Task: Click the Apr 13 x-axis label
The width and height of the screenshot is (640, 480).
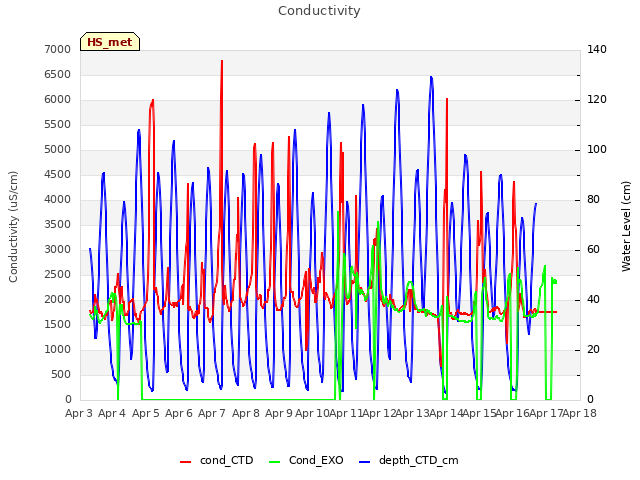Action: [x=412, y=413]
